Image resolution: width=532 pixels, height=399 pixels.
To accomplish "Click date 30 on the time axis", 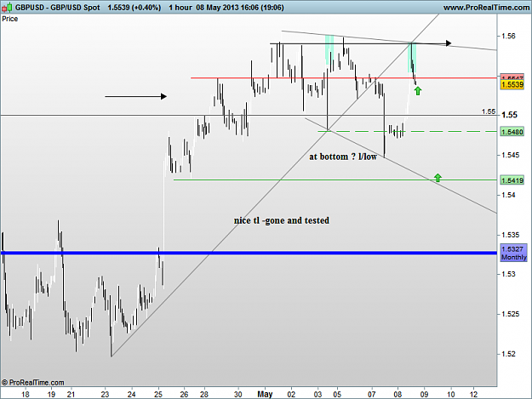I will click(x=237, y=395).
